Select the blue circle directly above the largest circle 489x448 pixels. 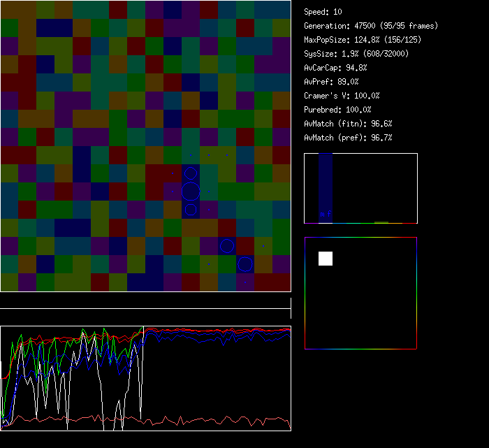[x=191, y=173]
